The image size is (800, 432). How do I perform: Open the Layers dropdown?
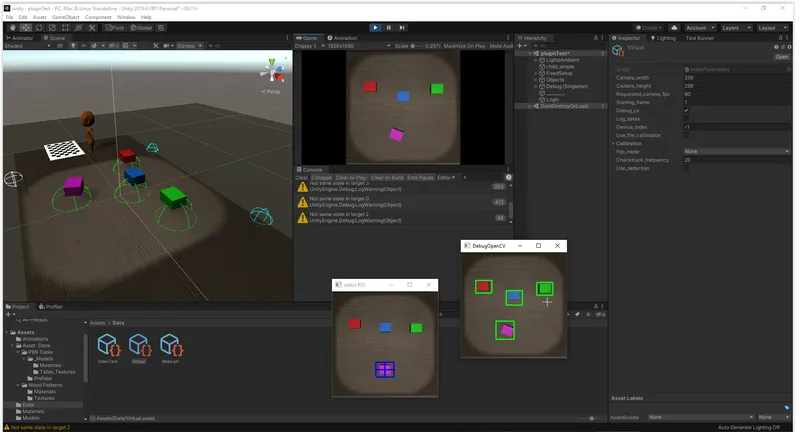(736, 28)
